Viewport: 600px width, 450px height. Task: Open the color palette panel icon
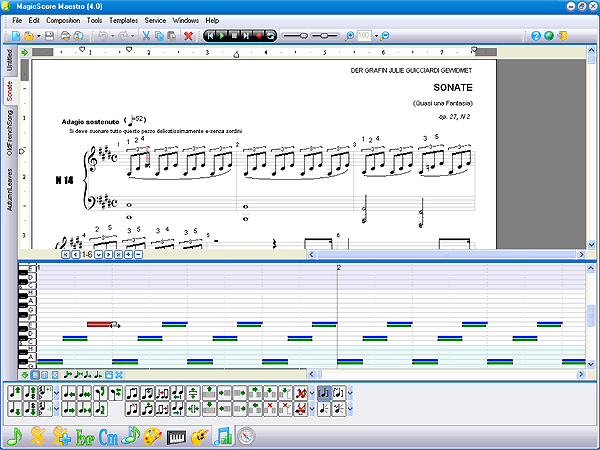[153, 437]
